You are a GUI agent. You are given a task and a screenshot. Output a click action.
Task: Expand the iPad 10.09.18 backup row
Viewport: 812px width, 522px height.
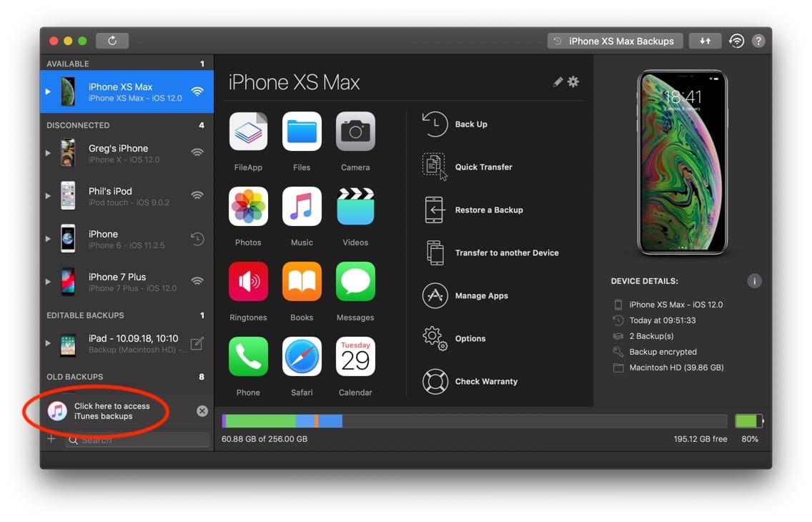(48, 343)
